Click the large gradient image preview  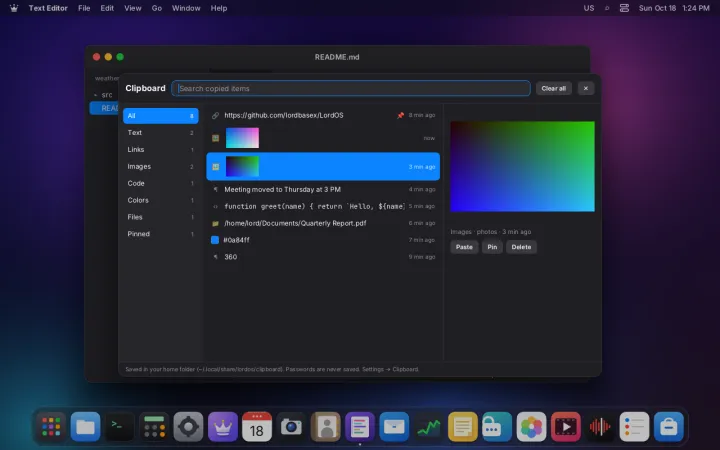coord(522,167)
